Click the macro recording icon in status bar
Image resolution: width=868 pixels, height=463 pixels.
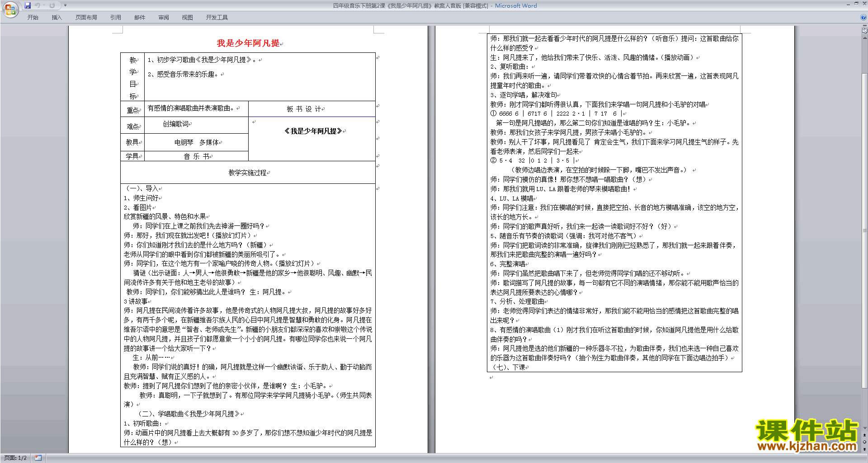point(38,458)
